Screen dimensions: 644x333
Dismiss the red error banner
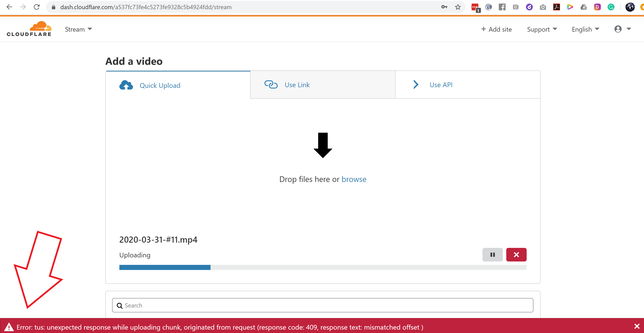click(x=637, y=326)
